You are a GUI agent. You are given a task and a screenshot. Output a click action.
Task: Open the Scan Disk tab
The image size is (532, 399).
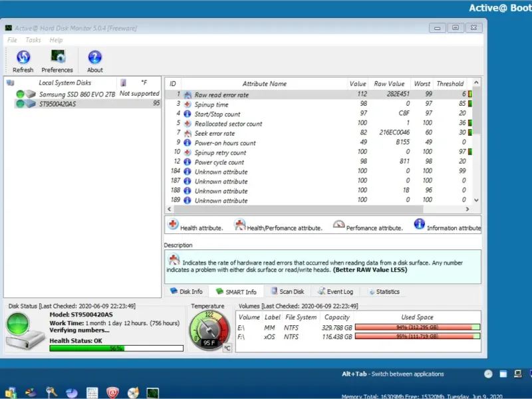pyautogui.click(x=288, y=291)
